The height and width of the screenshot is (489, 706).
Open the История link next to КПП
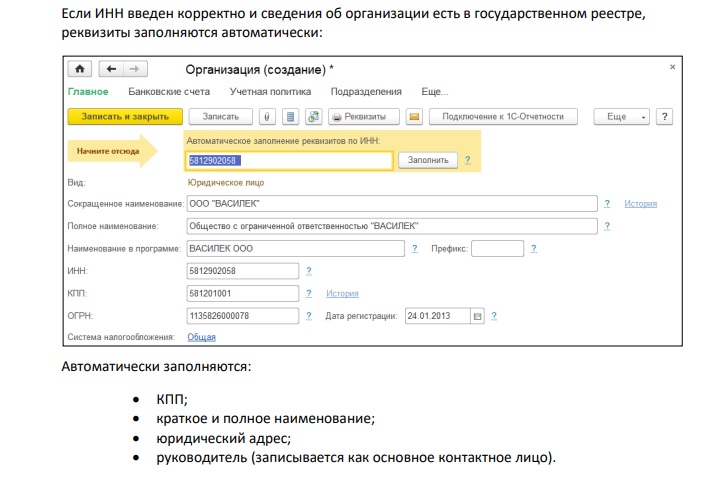(x=342, y=294)
